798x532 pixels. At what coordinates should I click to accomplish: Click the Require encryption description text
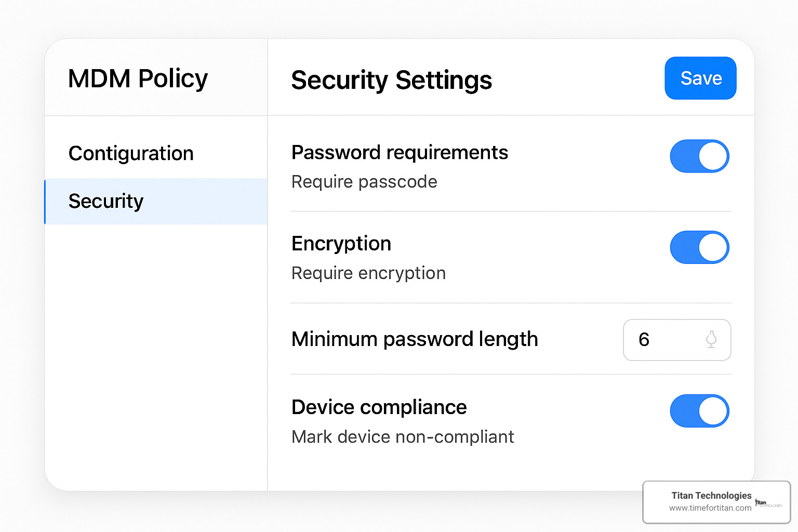pos(368,273)
